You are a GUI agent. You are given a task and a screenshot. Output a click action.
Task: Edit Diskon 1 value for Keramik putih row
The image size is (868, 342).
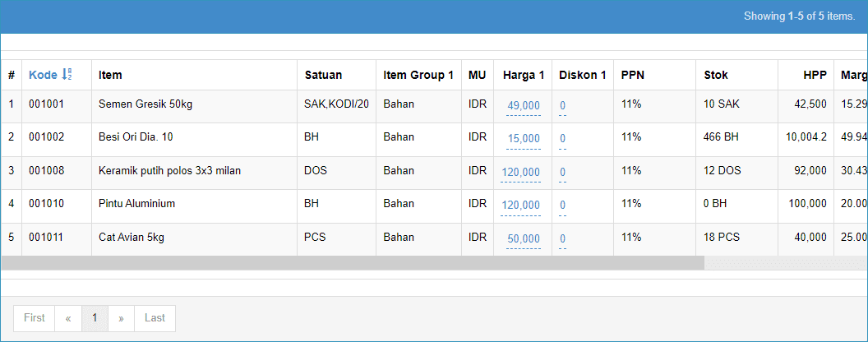pos(562,172)
